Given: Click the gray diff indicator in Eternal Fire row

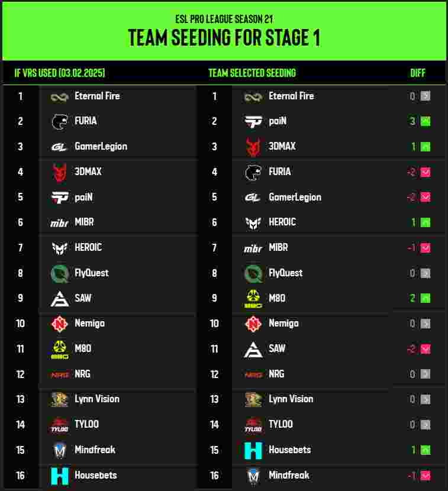Looking at the screenshot, I should [426, 96].
